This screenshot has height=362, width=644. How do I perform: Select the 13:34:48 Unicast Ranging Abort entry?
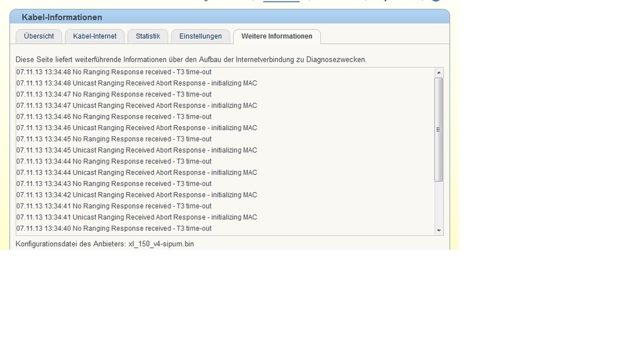136,84
